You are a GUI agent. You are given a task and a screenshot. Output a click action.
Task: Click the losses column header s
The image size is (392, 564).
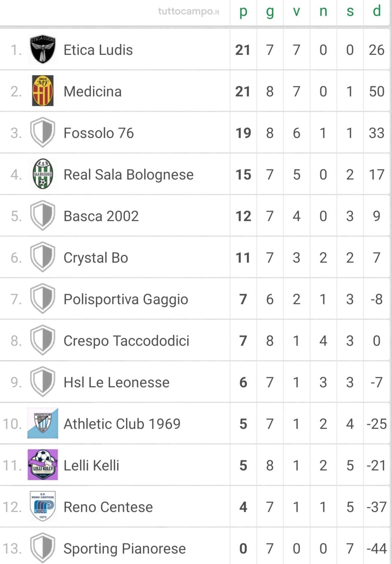coord(350,12)
